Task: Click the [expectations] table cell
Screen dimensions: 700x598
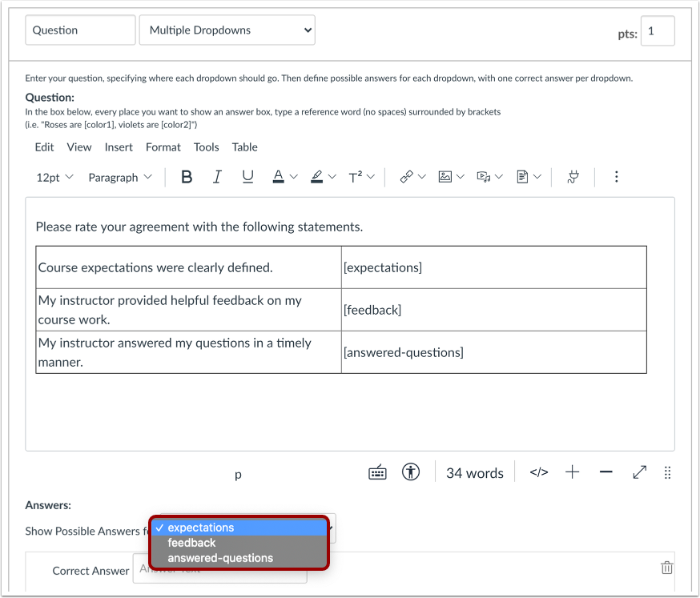Action: click(x=494, y=267)
